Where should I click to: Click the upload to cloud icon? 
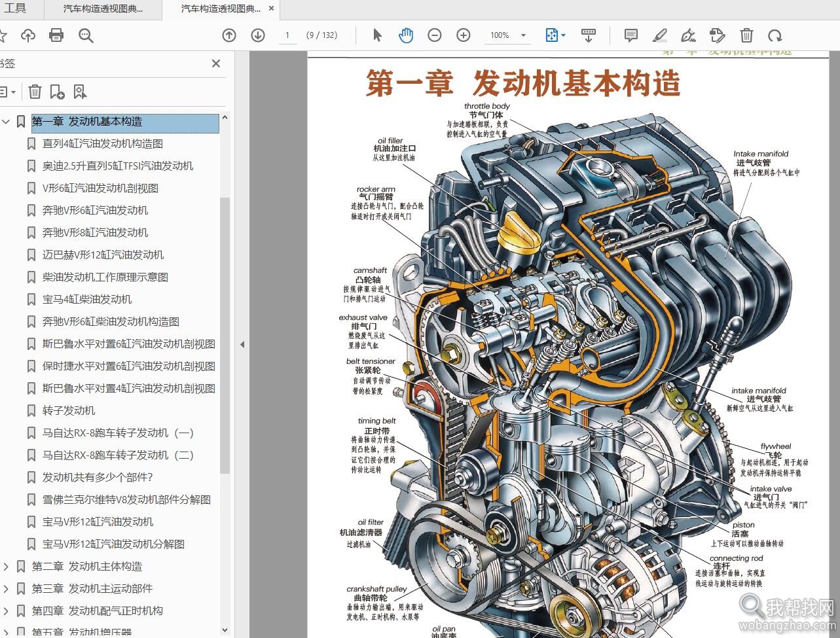[x=27, y=35]
